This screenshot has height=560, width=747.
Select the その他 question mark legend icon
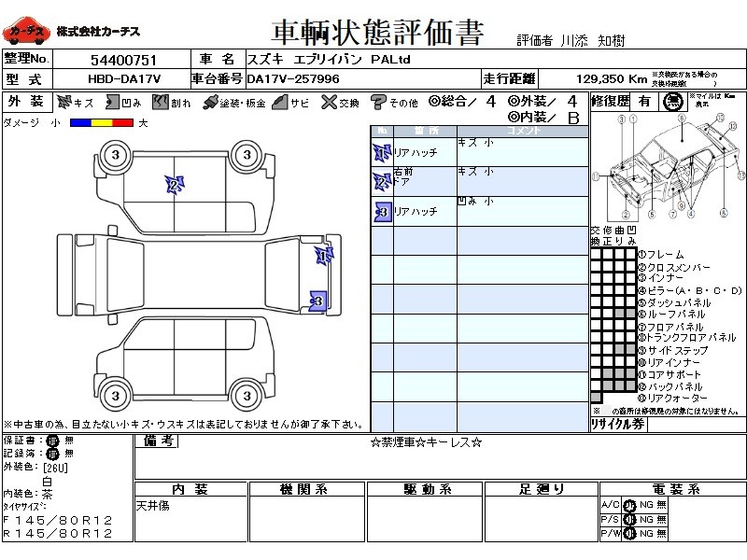(378, 102)
